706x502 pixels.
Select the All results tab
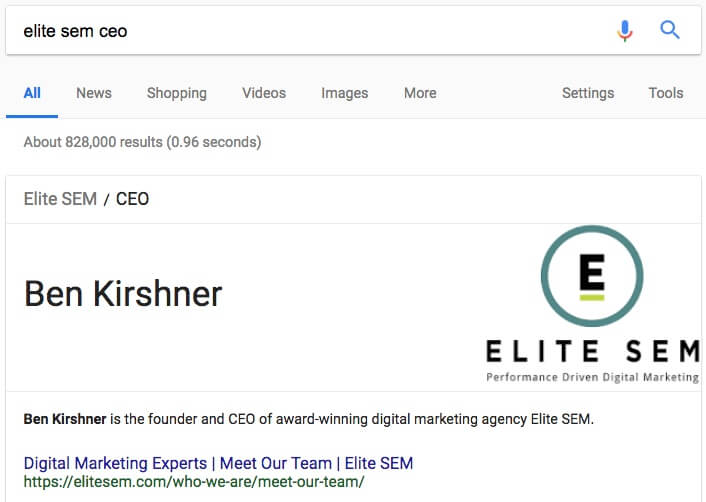(x=32, y=93)
